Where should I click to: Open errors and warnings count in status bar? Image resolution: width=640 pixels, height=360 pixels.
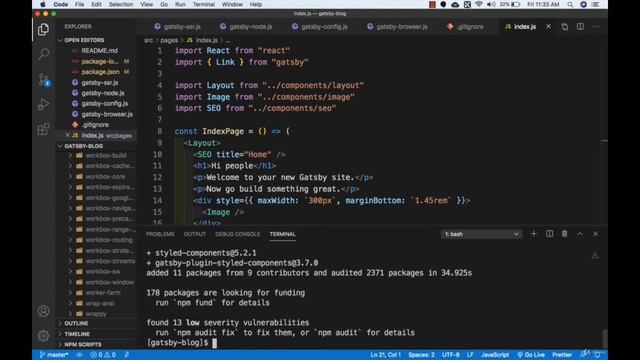[103, 355]
